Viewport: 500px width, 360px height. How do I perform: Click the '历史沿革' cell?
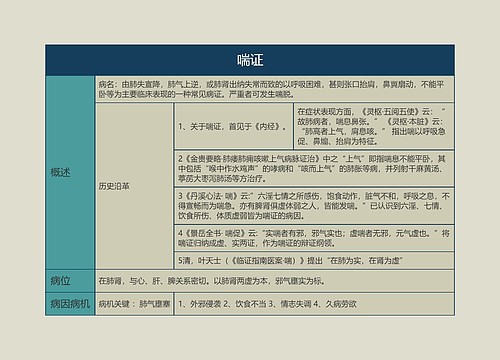(134, 186)
